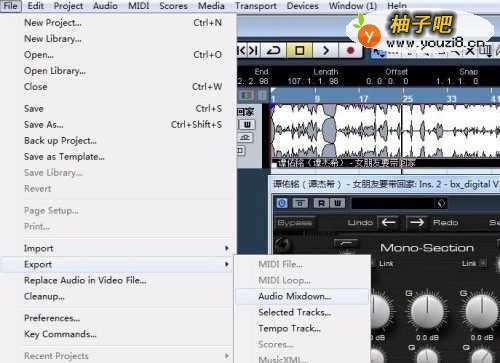Expand the Recent Projects submenu
Viewport: 500px width, 363px height.
pyautogui.click(x=118, y=356)
